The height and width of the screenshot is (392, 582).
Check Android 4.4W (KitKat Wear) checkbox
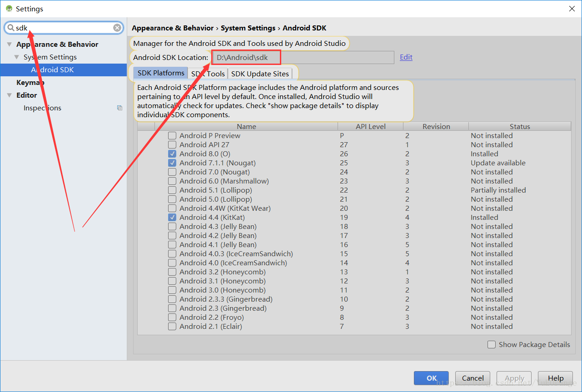172,208
